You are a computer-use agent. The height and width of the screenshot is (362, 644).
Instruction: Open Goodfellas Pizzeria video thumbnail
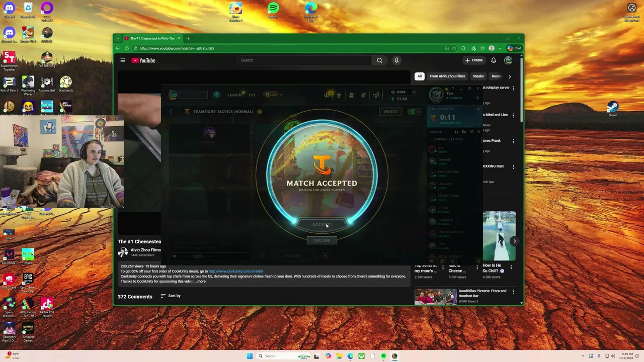[436, 297]
